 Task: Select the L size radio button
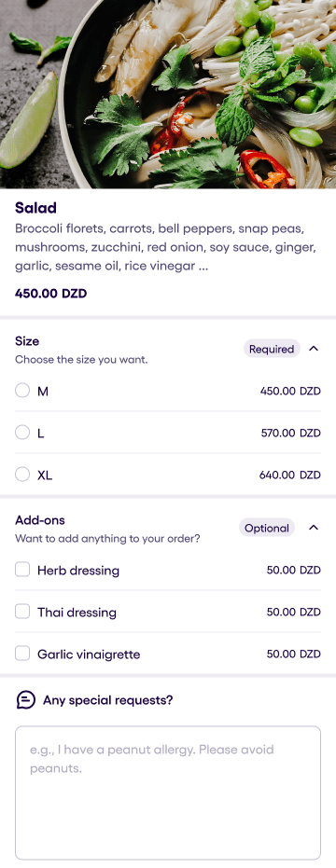(x=22, y=433)
